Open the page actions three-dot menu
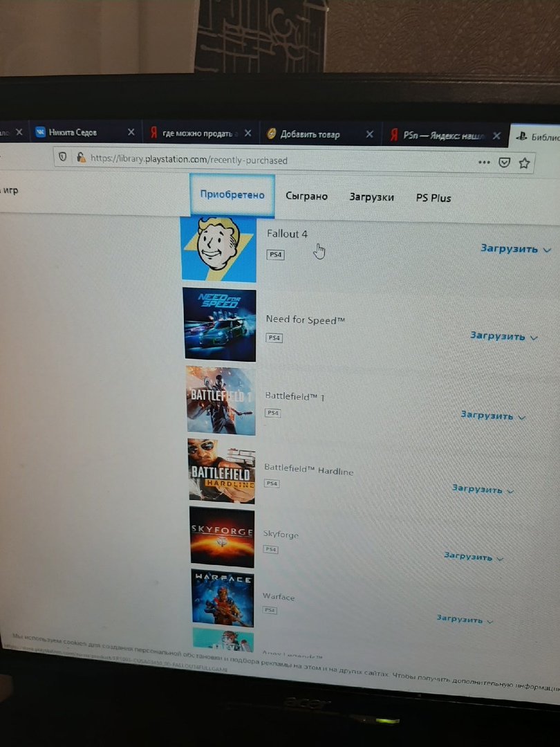The image size is (560, 747). click(x=484, y=162)
